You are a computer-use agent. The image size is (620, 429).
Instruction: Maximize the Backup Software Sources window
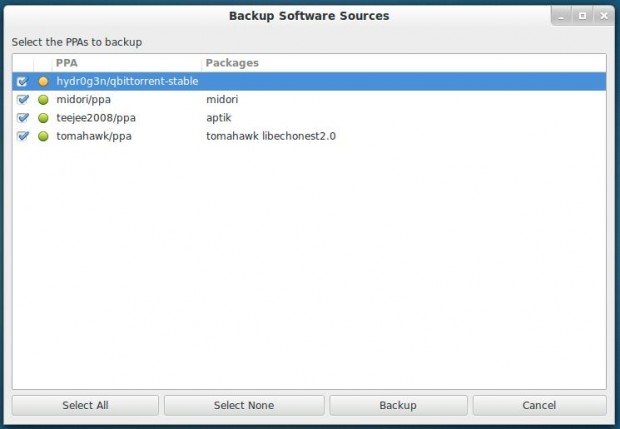(x=582, y=16)
